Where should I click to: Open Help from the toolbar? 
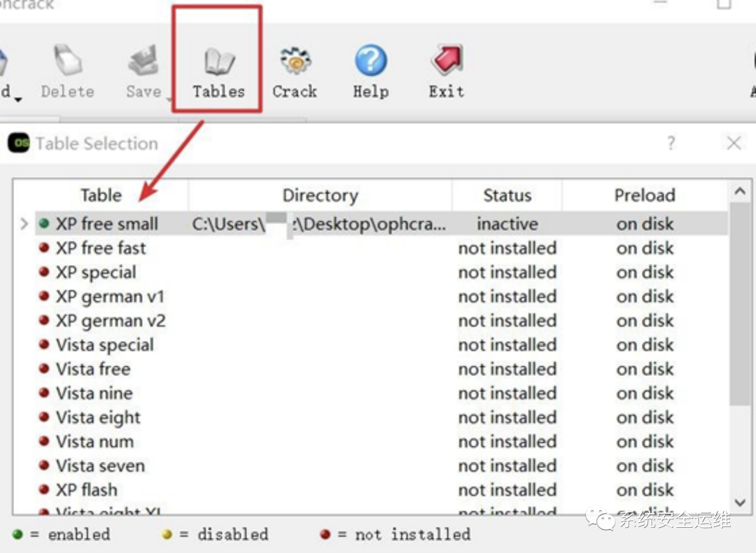(x=370, y=72)
